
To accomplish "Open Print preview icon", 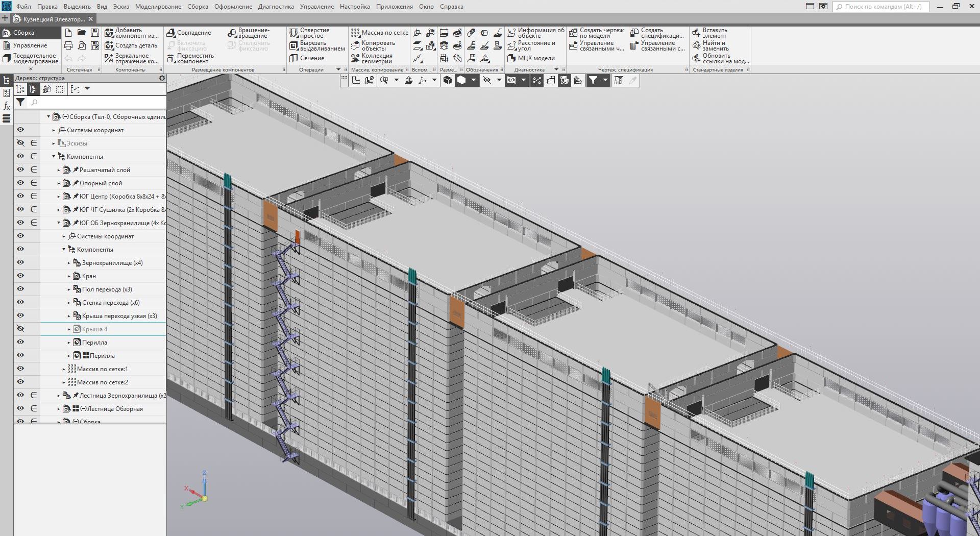I will pyautogui.click(x=82, y=45).
